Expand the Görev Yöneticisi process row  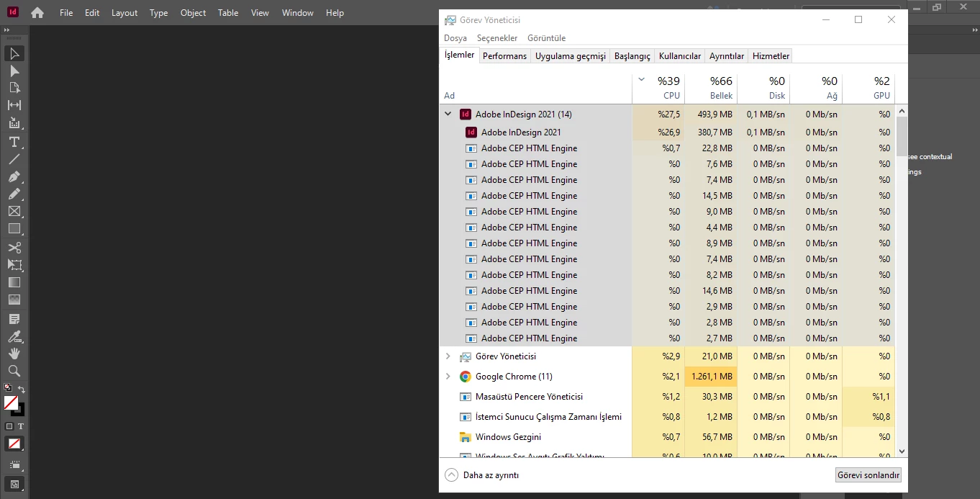448,356
